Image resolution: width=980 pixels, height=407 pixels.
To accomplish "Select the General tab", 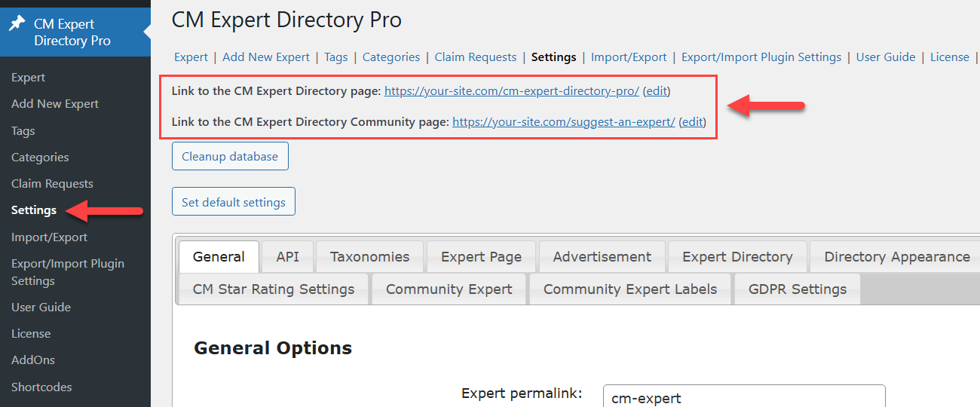I will pos(219,257).
